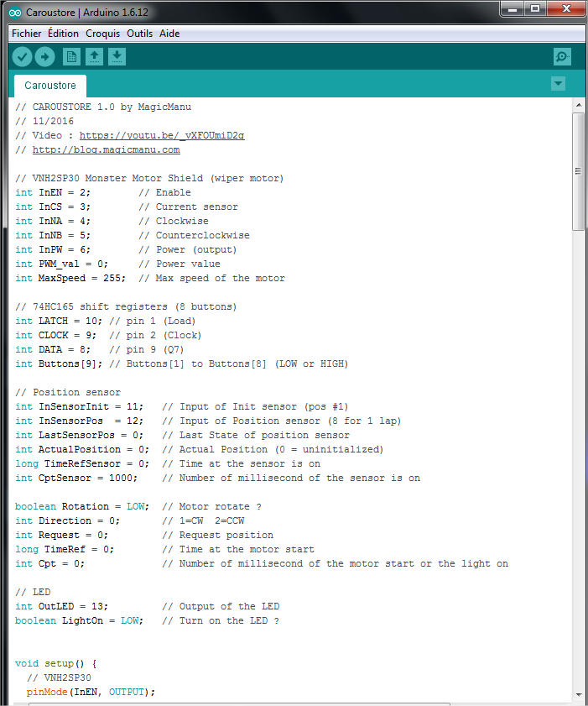Maximize the Arduino window

535,9
